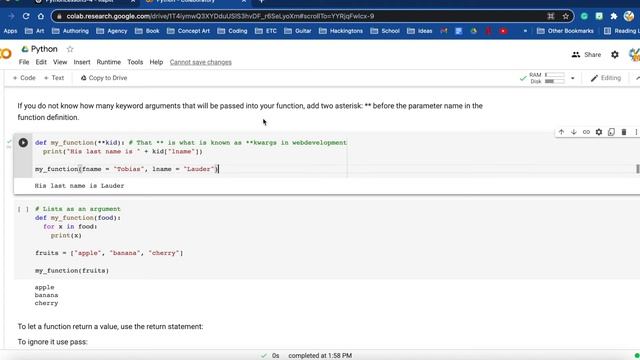Open the Editing mode dropdown

606,78
